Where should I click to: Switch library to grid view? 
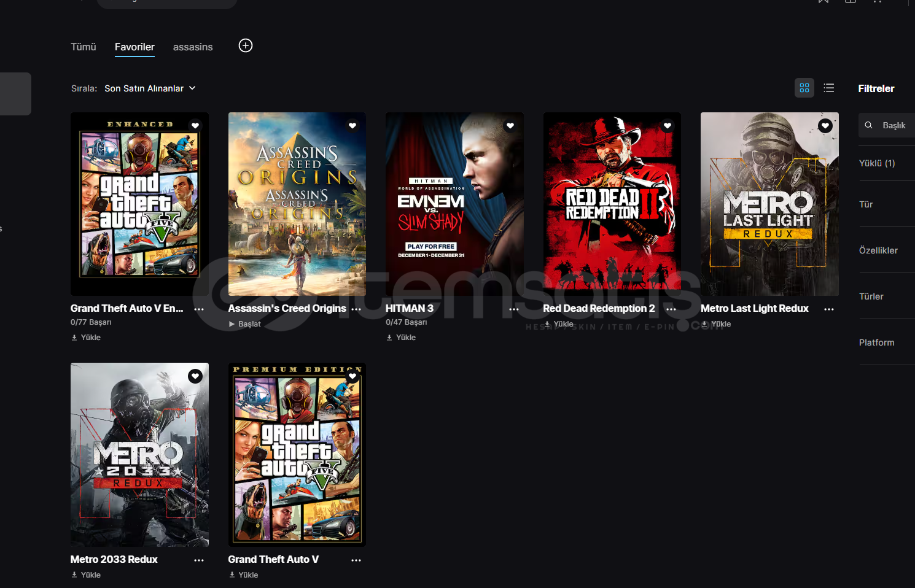(804, 88)
